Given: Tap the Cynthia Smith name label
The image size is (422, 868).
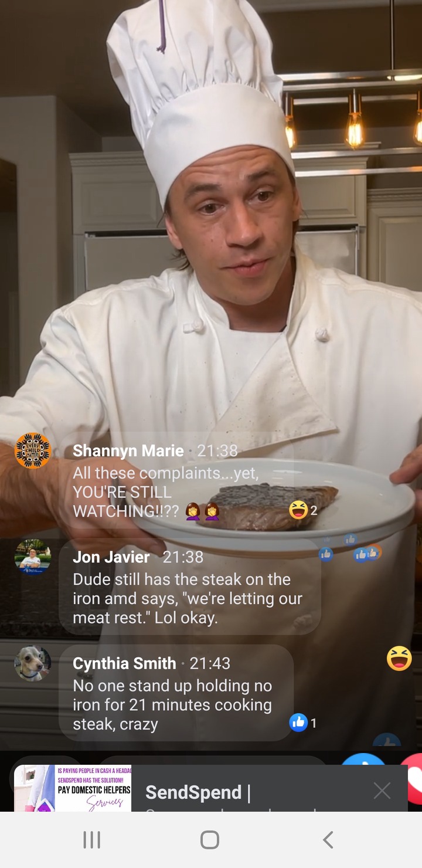Looking at the screenshot, I should (124, 663).
